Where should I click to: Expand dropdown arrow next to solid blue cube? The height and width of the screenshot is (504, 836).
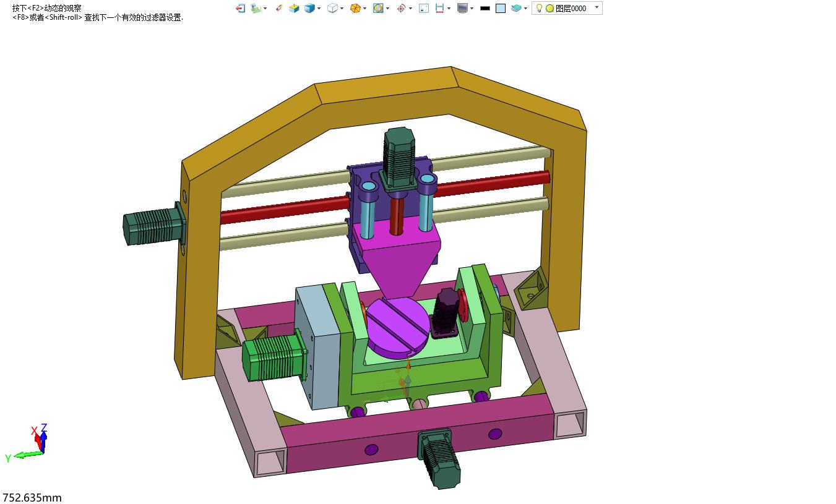pyautogui.click(x=319, y=9)
